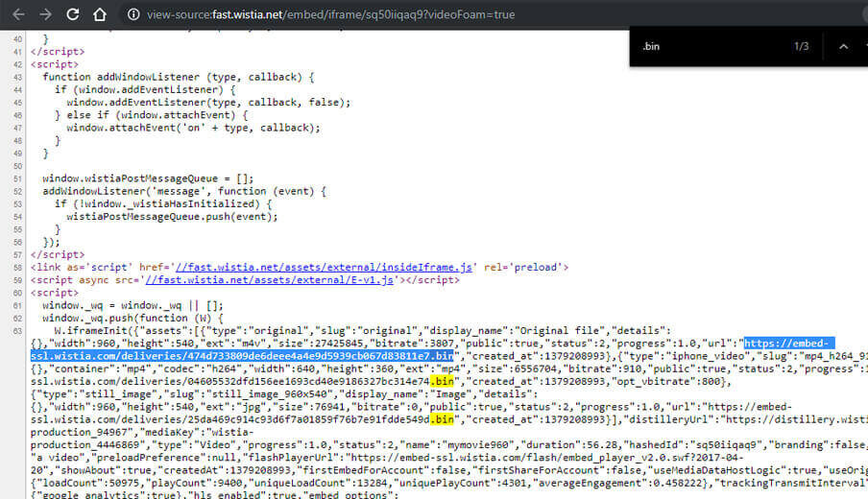
Task: Go back to the previous page
Action: (x=18, y=14)
